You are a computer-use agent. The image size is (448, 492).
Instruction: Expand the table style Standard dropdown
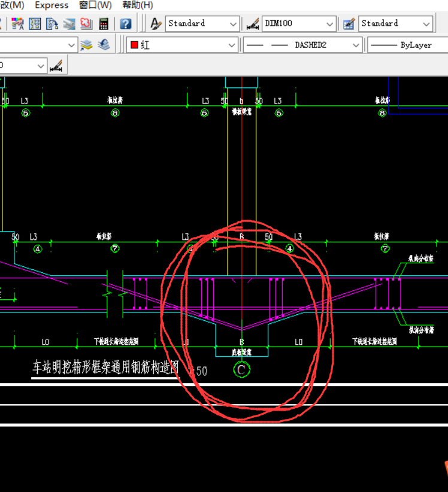click(426, 24)
